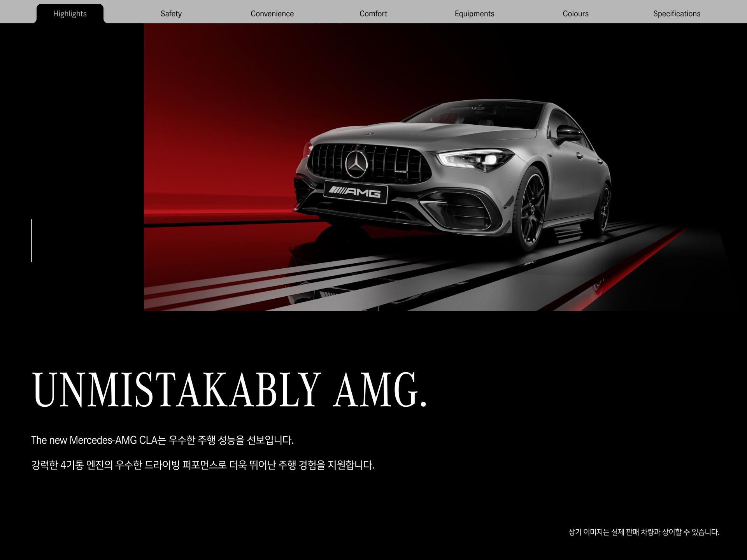Viewport: 747px width, 560px height.
Task: Click the AMG CLA car image
Action: 445,167
